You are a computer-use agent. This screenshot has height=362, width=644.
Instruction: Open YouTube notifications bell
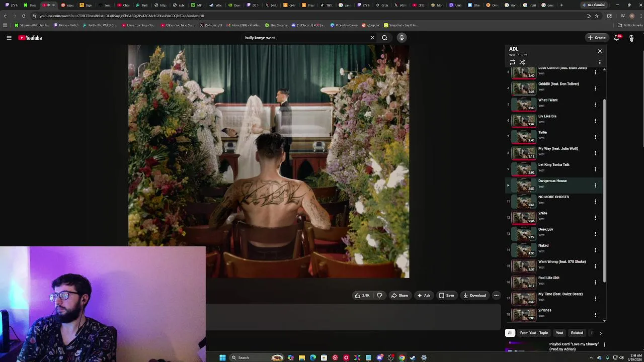(x=617, y=38)
